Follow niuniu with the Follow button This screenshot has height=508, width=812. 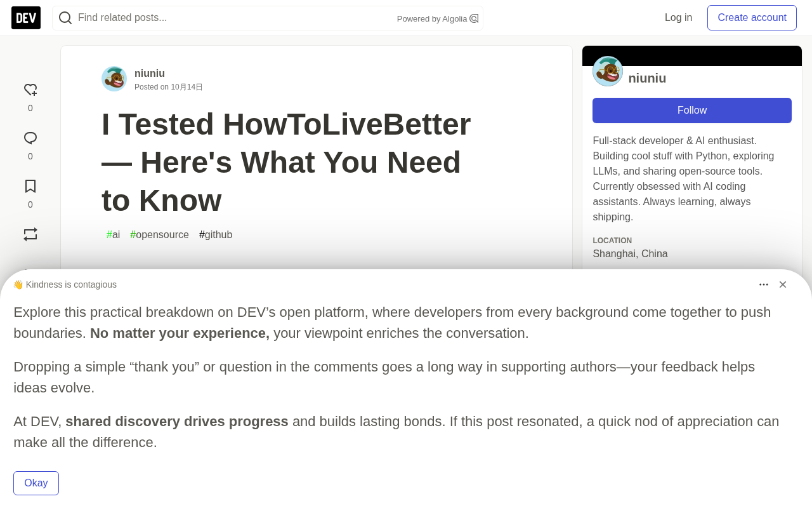point(692,110)
